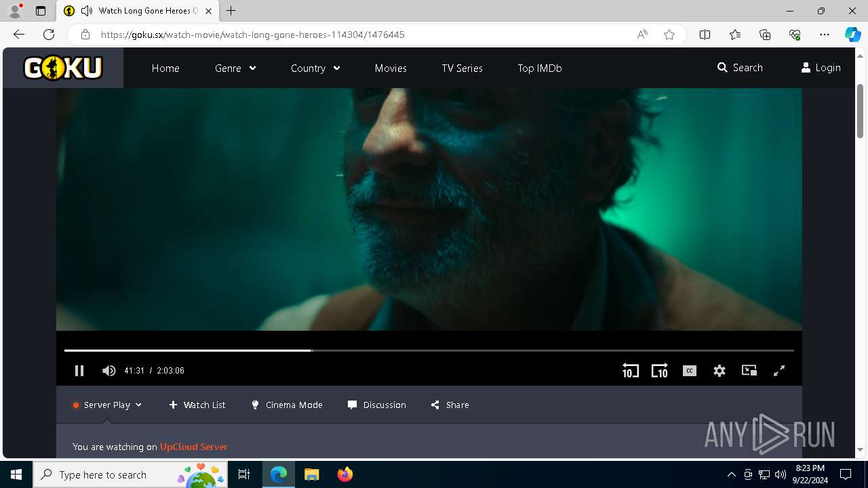
Task: Add movie to Watch List
Action: point(197,405)
